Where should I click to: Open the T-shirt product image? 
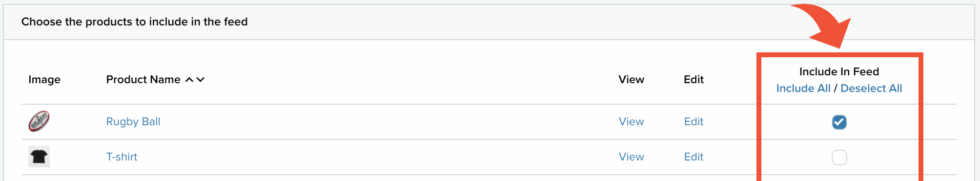[x=39, y=157]
